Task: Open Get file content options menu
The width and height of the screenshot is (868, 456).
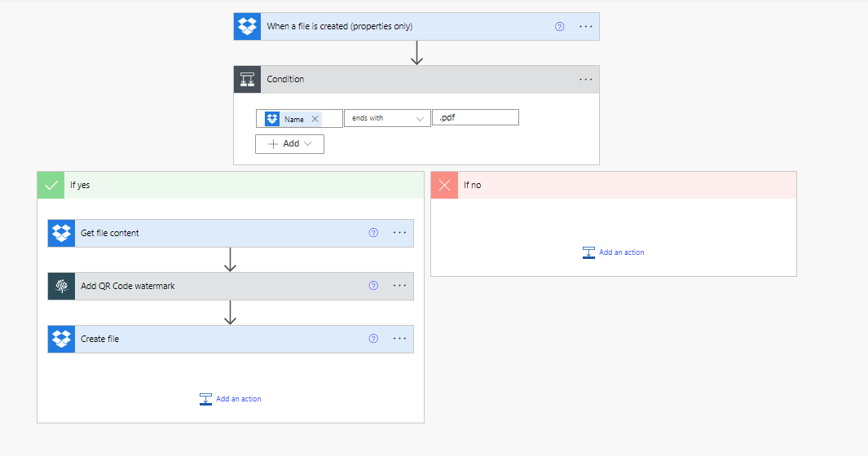Action: pos(399,233)
